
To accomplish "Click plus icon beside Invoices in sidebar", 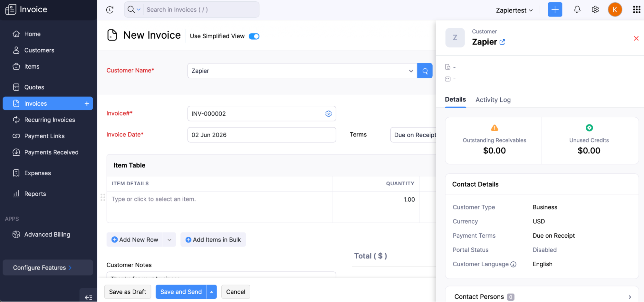I will 87,103.
